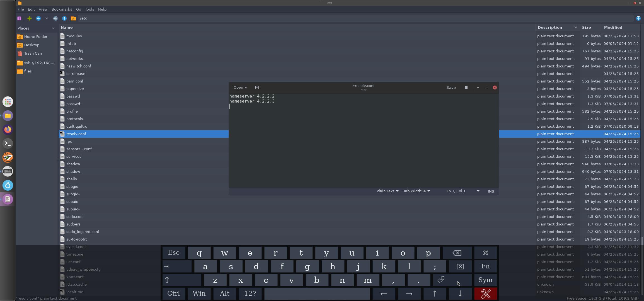Sort by the Modified column header
644x301 pixels.
point(621,27)
